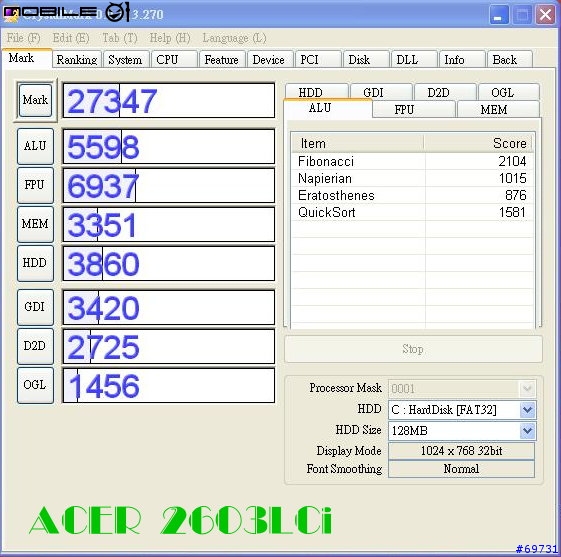Switch to the Device tab
Screen dimensions: 561x557
tap(270, 59)
